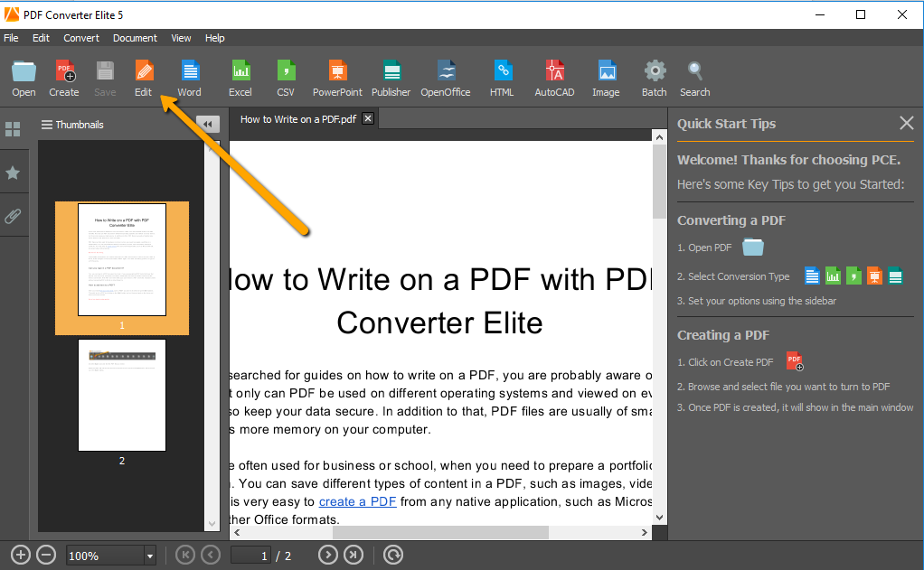Image resolution: width=924 pixels, height=570 pixels.
Task: Open the Convert menu
Action: point(80,38)
